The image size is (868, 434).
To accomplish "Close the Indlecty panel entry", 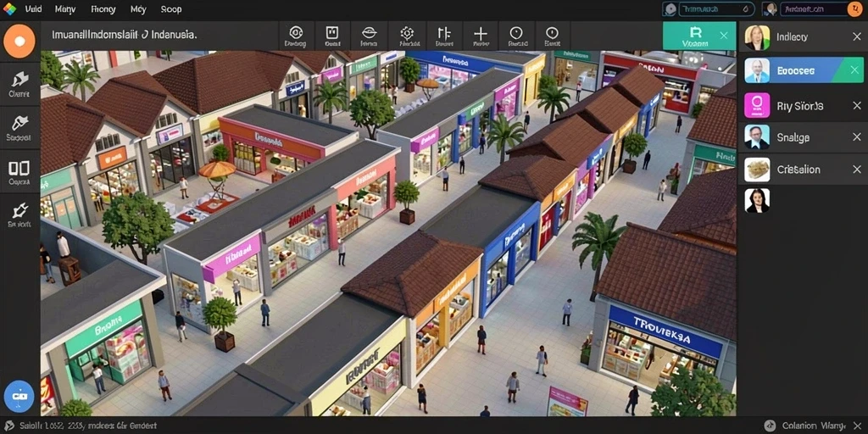I will tap(856, 37).
